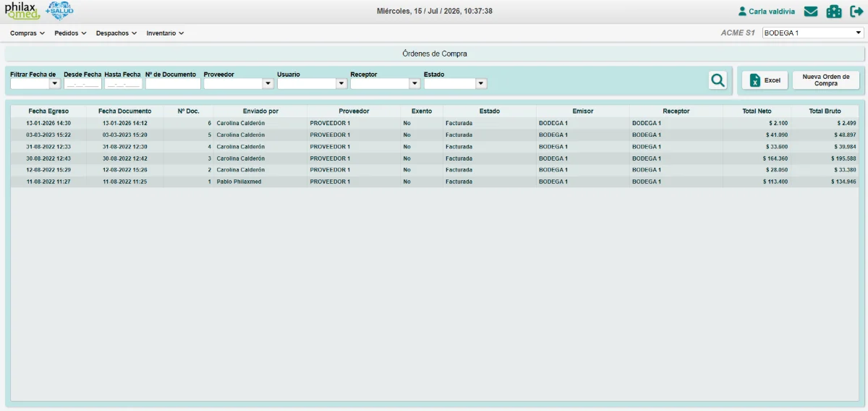Click document date 31-08-2022 12:30
The width and height of the screenshot is (868, 411).
[124, 147]
